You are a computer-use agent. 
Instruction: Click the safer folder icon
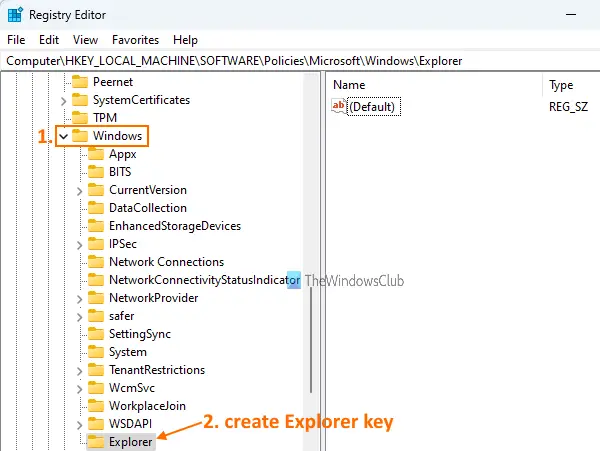(x=96, y=316)
